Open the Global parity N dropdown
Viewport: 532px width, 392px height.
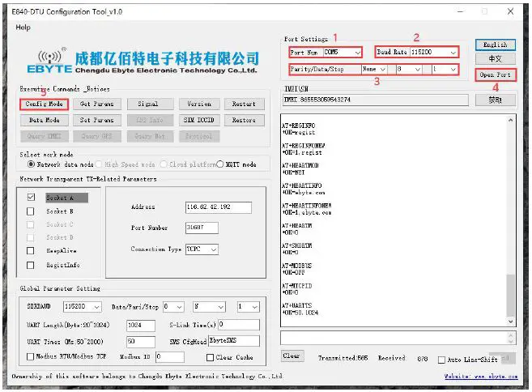click(209, 307)
